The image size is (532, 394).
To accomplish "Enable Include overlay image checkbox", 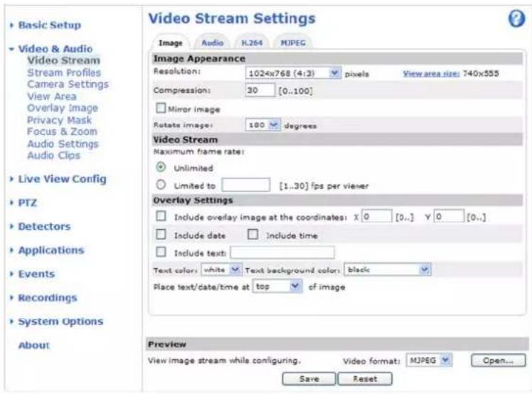I will [x=161, y=216].
